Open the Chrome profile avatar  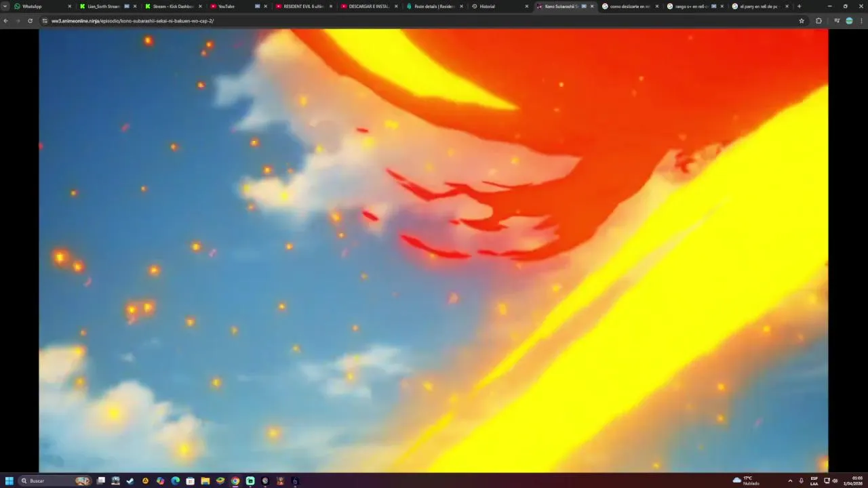(849, 21)
